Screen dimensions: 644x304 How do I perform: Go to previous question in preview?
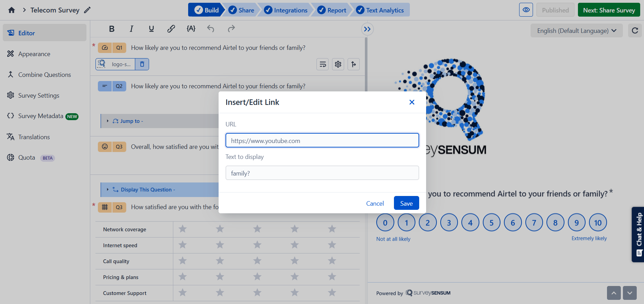pos(614,293)
